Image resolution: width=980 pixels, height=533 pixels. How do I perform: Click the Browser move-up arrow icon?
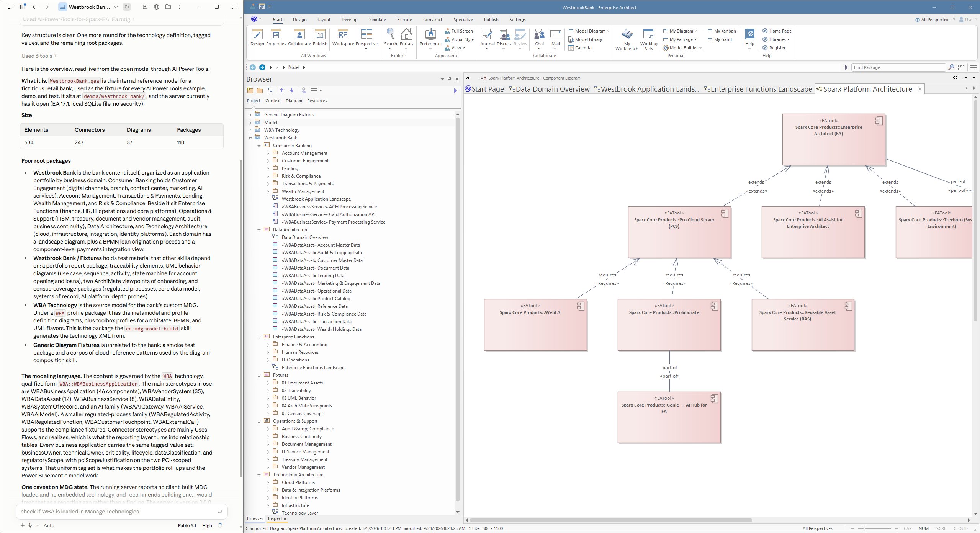coord(281,90)
